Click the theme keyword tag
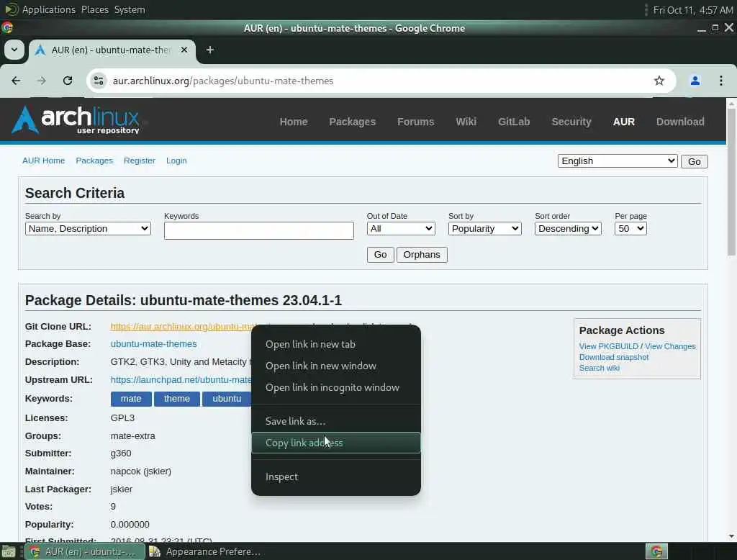The width and height of the screenshot is (737, 560). [177, 399]
